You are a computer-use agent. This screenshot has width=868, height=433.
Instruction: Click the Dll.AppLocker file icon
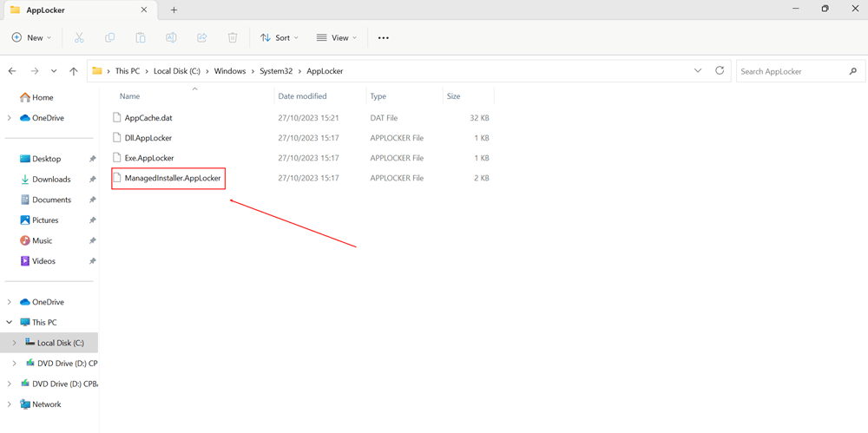point(116,137)
